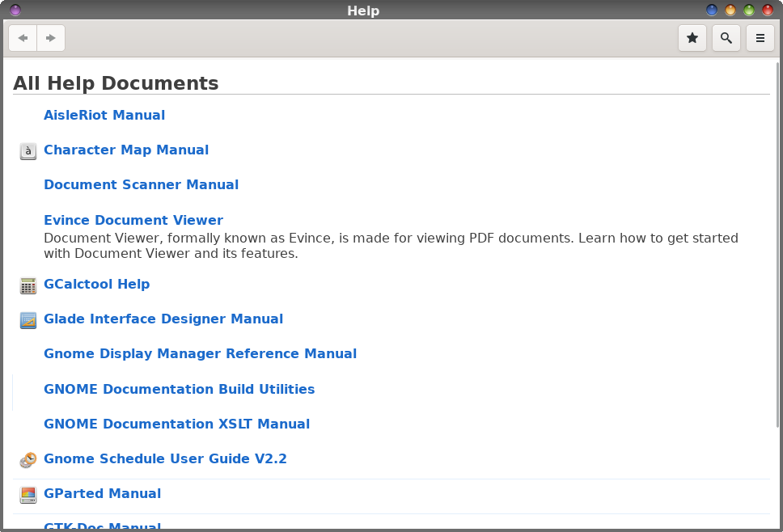Image resolution: width=783 pixels, height=532 pixels.
Task: Click the vertical scrollbar thumb
Action: click(x=777, y=244)
